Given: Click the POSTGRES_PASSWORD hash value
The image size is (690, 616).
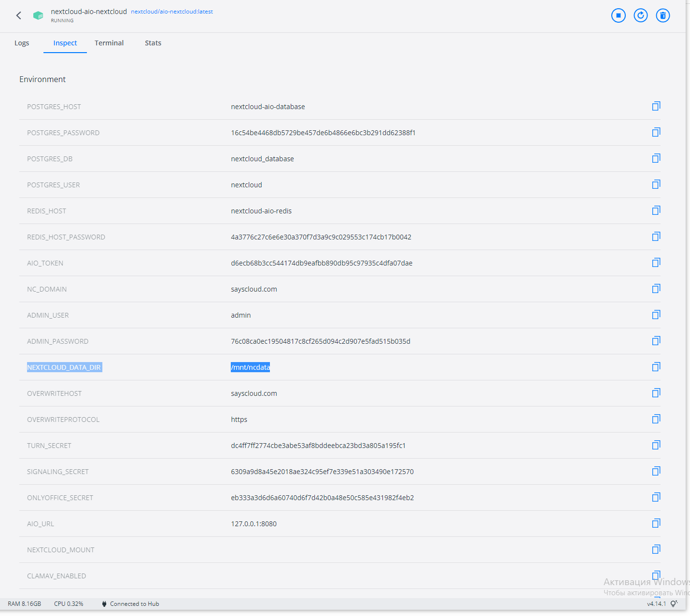Looking at the screenshot, I should point(323,133).
